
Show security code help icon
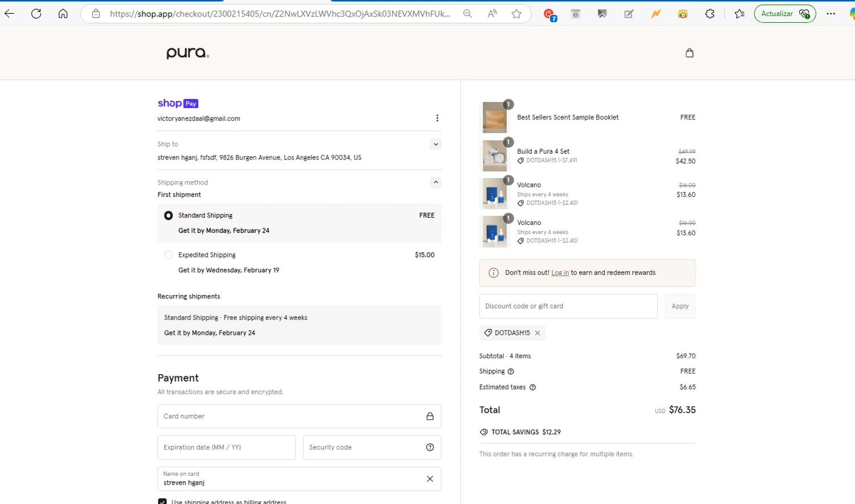click(430, 448)
